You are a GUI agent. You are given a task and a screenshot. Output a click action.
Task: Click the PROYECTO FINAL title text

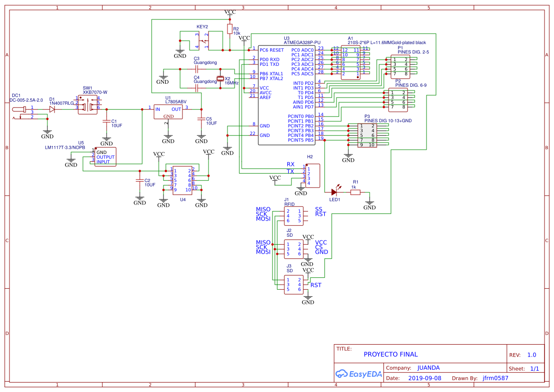tap(391, 354)
